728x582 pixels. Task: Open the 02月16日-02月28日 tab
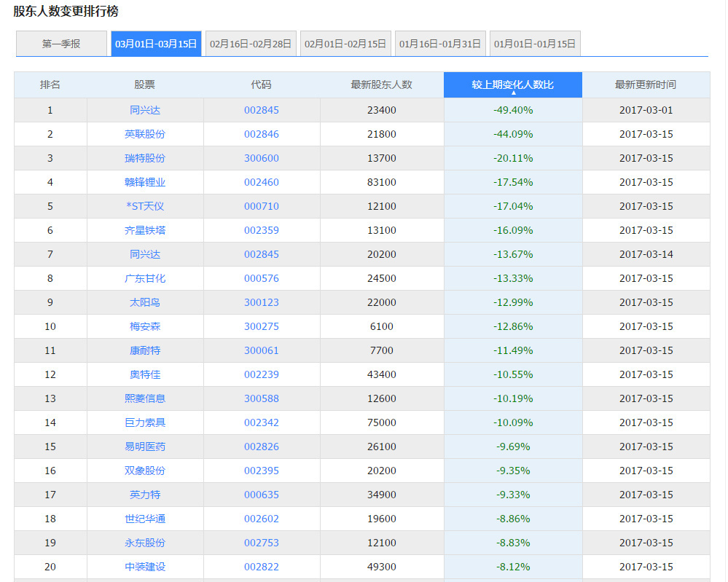pyautogui.click(x=251, y=44)
